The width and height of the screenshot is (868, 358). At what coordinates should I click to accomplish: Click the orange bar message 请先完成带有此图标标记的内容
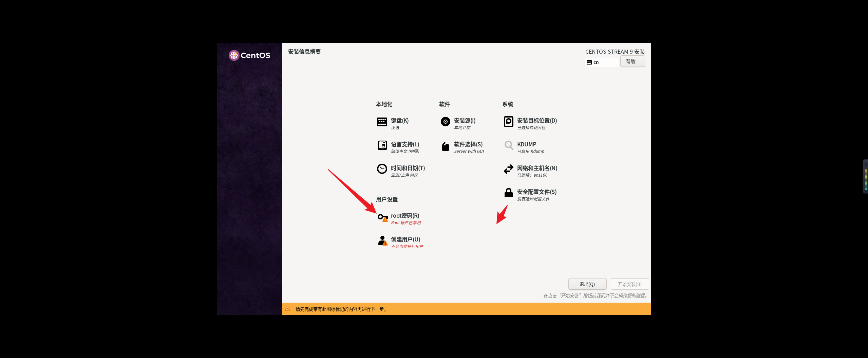[341, 309]
